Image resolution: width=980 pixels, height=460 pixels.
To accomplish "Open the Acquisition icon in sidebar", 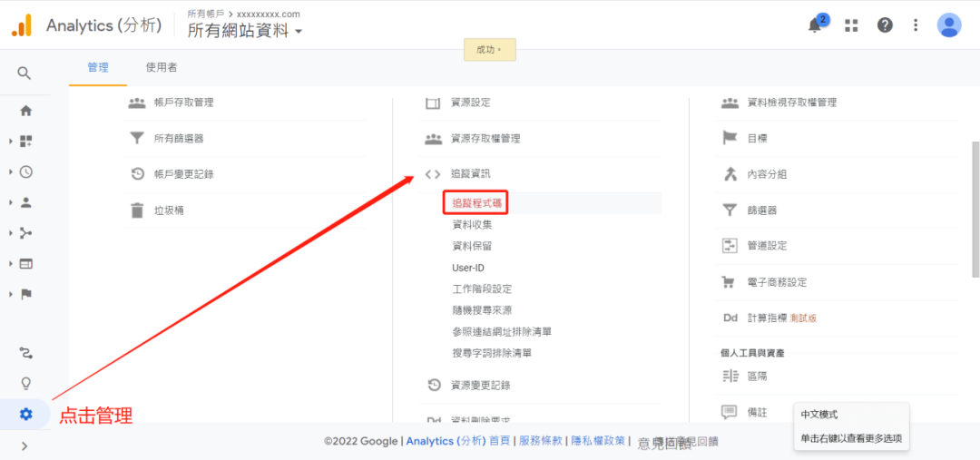I will point(25,233).
